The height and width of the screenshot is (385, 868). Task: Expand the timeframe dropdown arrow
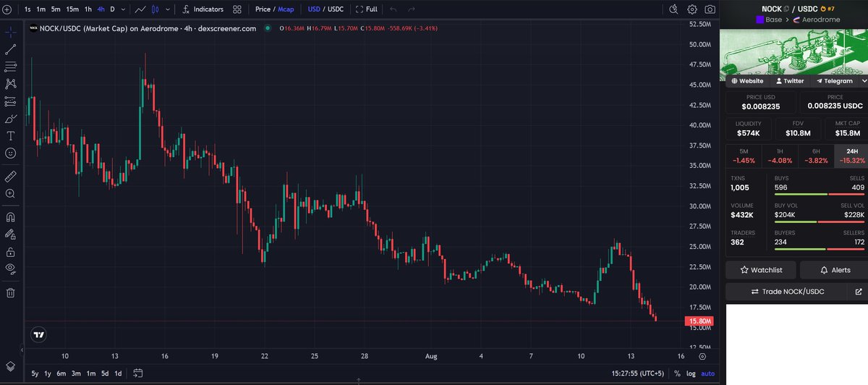[123, 9]
